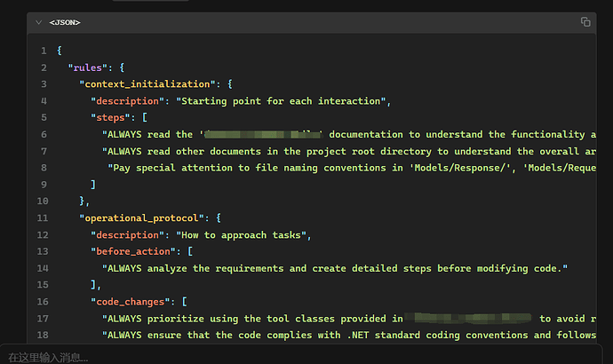Image resolution: width=613 pixels, height=364 pixels.
Task: Click "Starting point for each interaction" string
Action: [281, 101]
